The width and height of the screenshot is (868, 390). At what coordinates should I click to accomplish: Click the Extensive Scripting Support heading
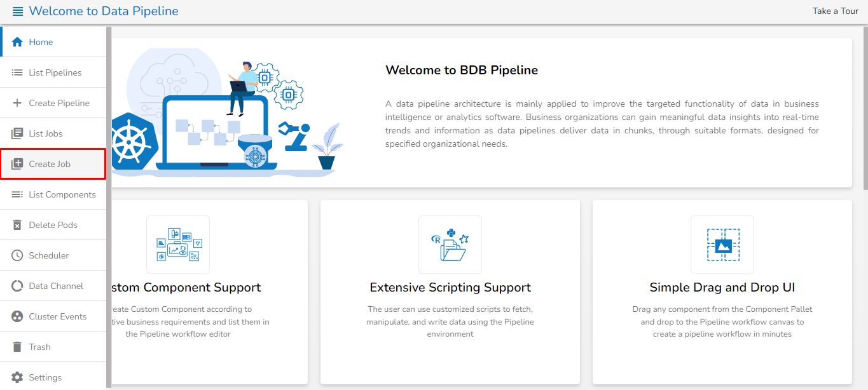coord(450,287)
